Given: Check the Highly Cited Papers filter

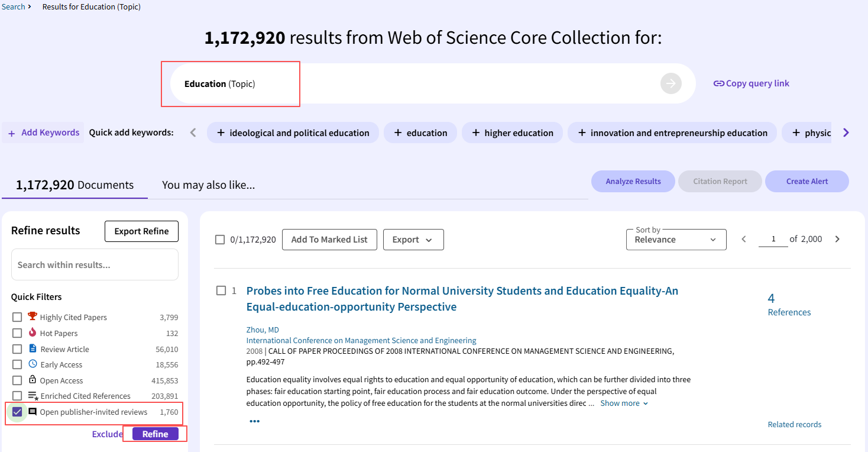Looking at the screenshot, I should (x=17, y=317).
